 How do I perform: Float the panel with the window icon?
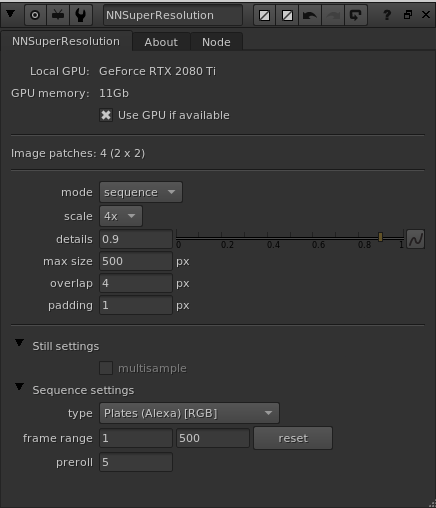[408, 15]
